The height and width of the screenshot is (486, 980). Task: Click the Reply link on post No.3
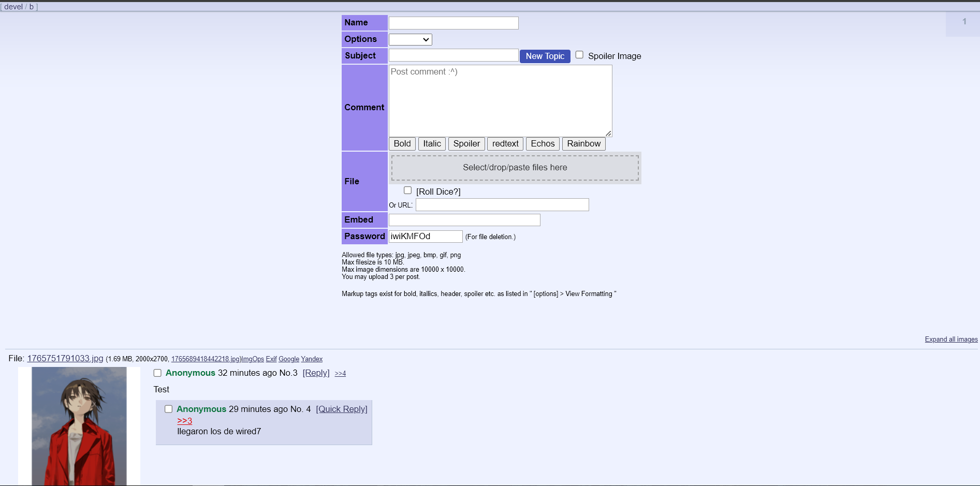pos(316,373)
